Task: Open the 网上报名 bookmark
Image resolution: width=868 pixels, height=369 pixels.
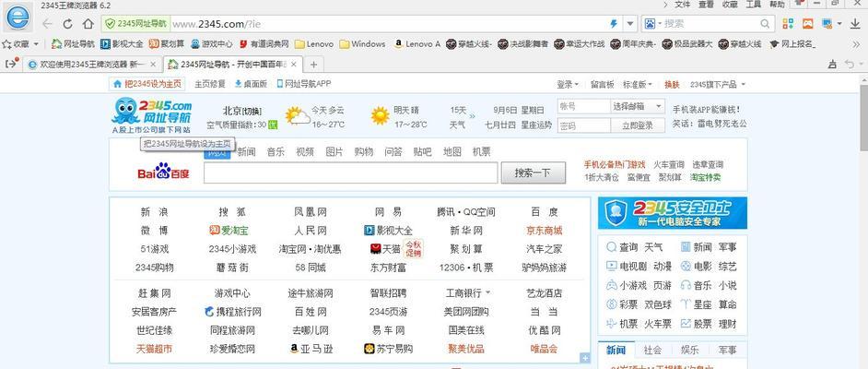Action: [x=792, y=43]
